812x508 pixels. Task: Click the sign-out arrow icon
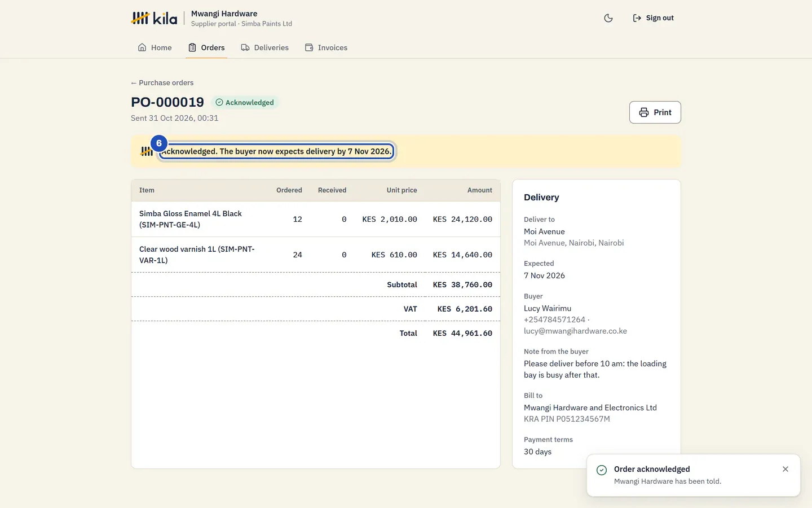[637, 18]
